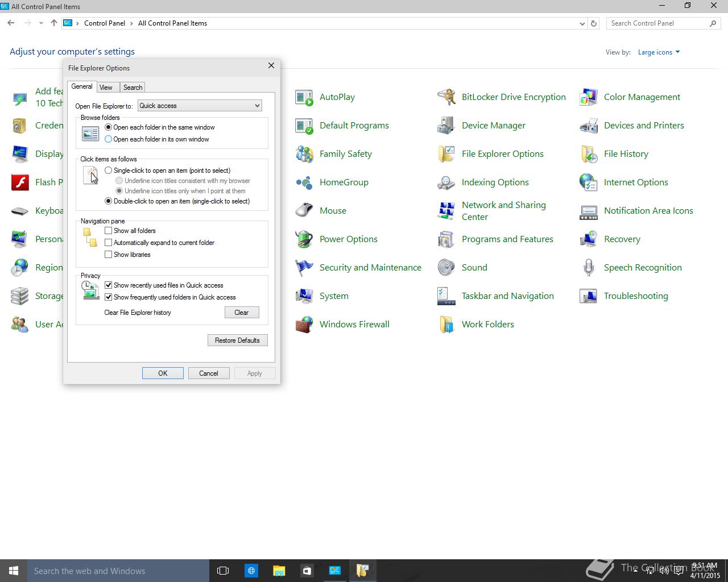The height and width of the screenshot is (582, 728).
Task: Go up one level with Up arrow
Action: coord(54,23)
